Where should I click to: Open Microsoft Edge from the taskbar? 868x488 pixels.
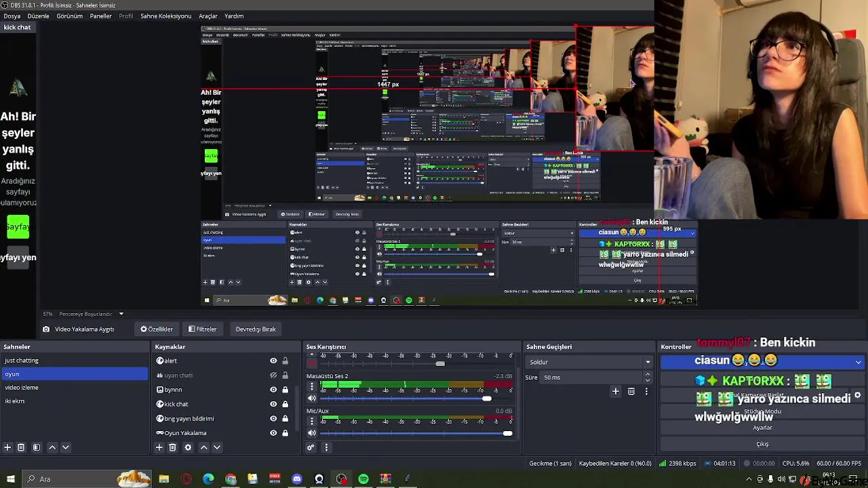tap(208, 479)
